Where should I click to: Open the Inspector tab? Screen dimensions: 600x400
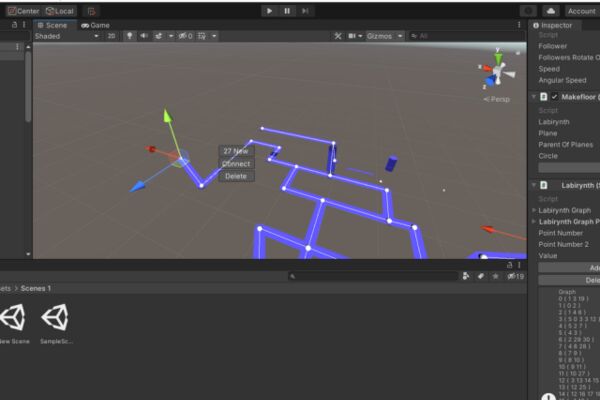point(555,25)
